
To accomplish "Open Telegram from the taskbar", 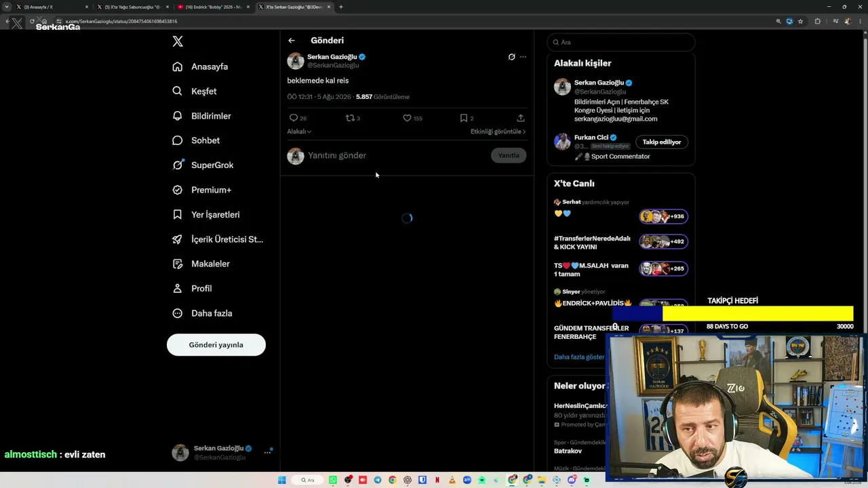I will point(378,480).
